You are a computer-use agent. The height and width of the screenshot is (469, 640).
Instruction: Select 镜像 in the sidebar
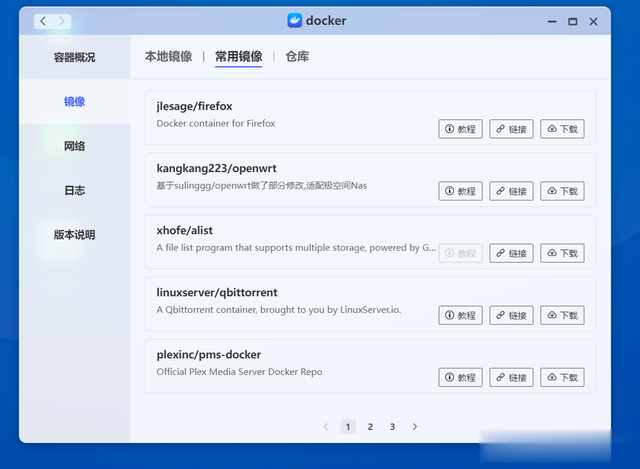coord(74,102)
